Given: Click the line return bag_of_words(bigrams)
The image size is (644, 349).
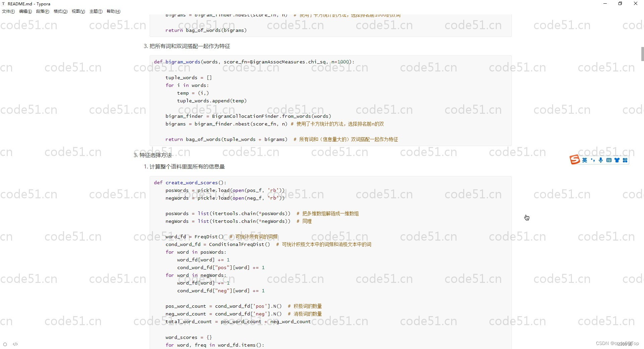Looking at the screenshot, I should click(x=206, y=30).
